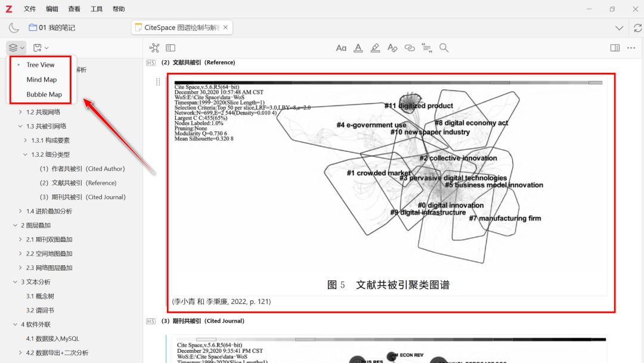The image size is (644, 363).
Task: Open the highlighter text tool
Action: click(375, 48)
